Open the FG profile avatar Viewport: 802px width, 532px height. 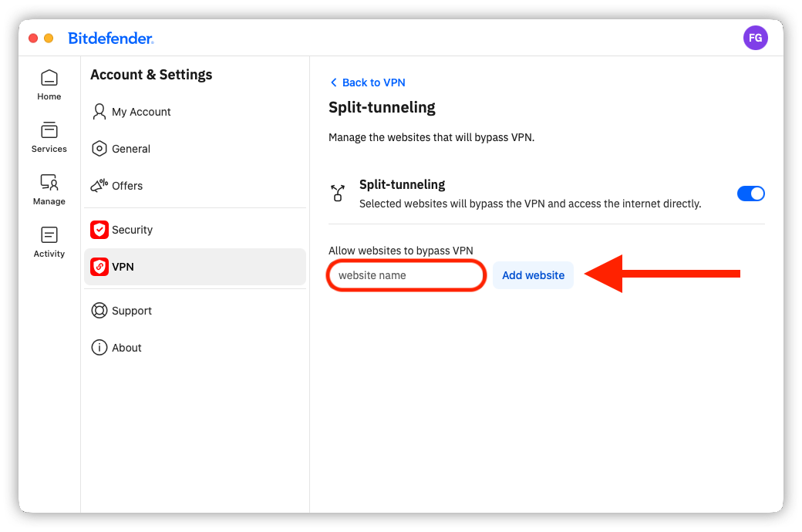(x=756, y=38)
